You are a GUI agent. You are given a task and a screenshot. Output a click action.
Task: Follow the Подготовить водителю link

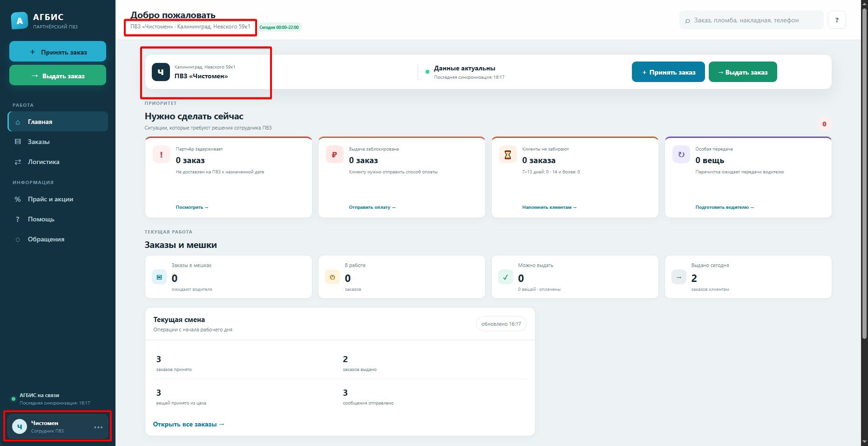click(725, 207)
